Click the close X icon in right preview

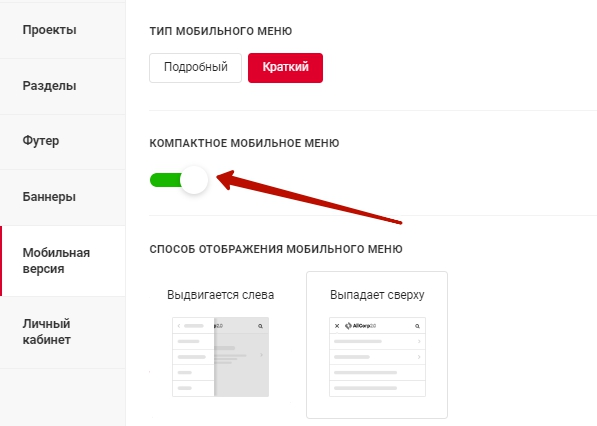337,326
